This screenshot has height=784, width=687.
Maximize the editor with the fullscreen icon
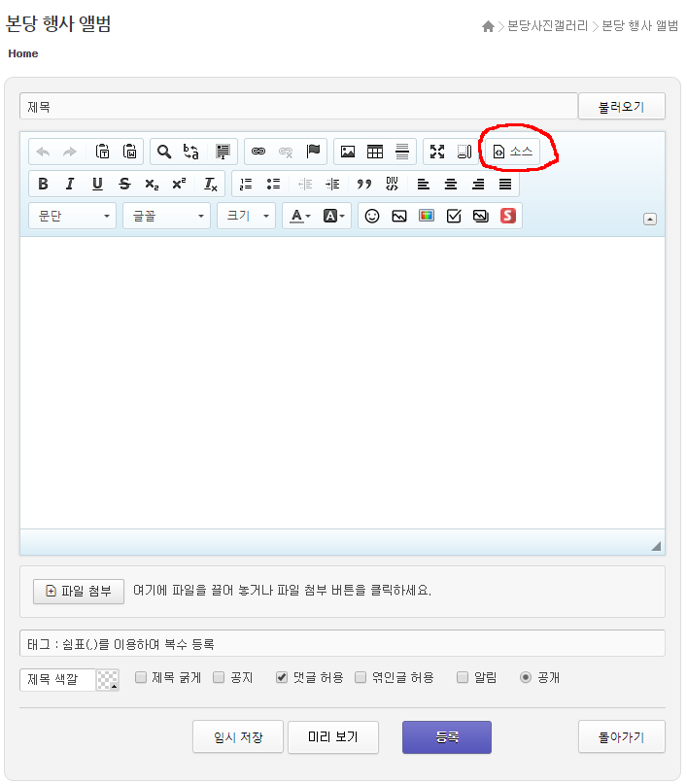click(437, 152)
